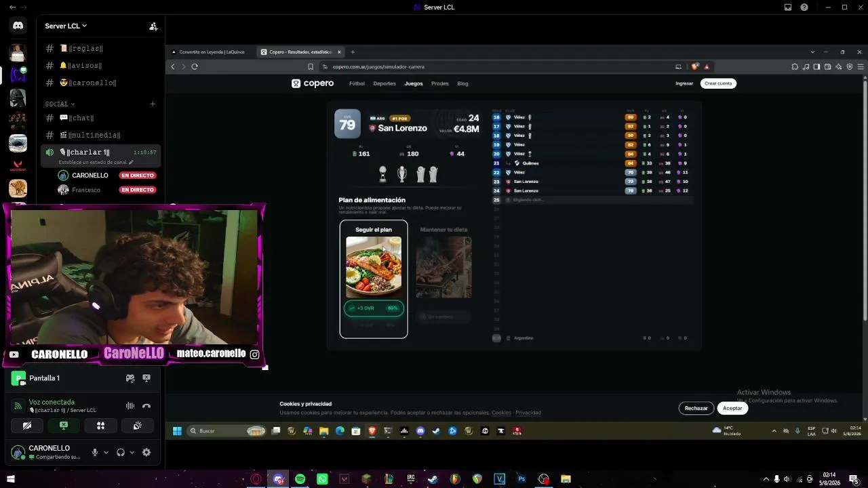Open the Cookies policy link
Viewport: 868px width, 488px height.
501,413
